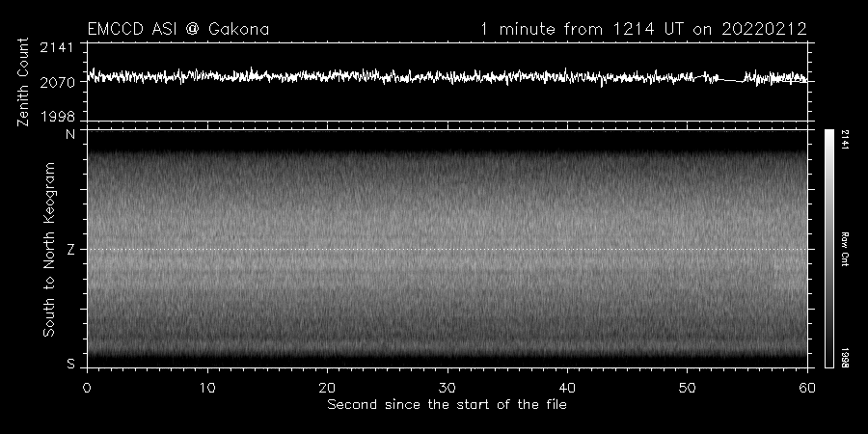Click the Z zenith marker on keogram axis

69,250
